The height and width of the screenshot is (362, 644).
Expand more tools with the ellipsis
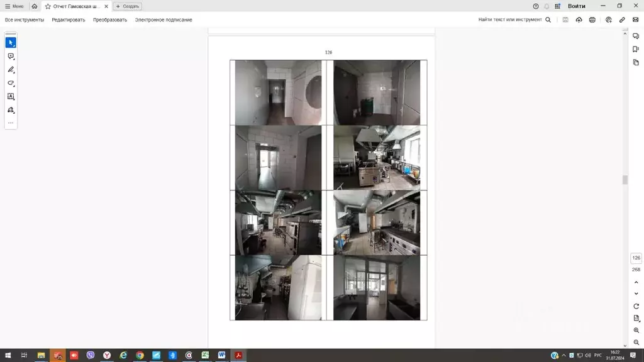click(x=11, y=123)
